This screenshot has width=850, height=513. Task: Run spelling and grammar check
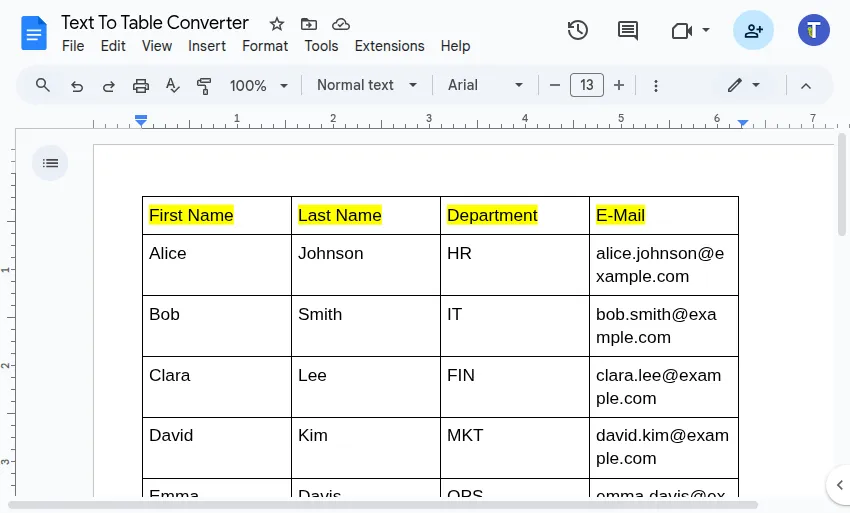[173, 86]
